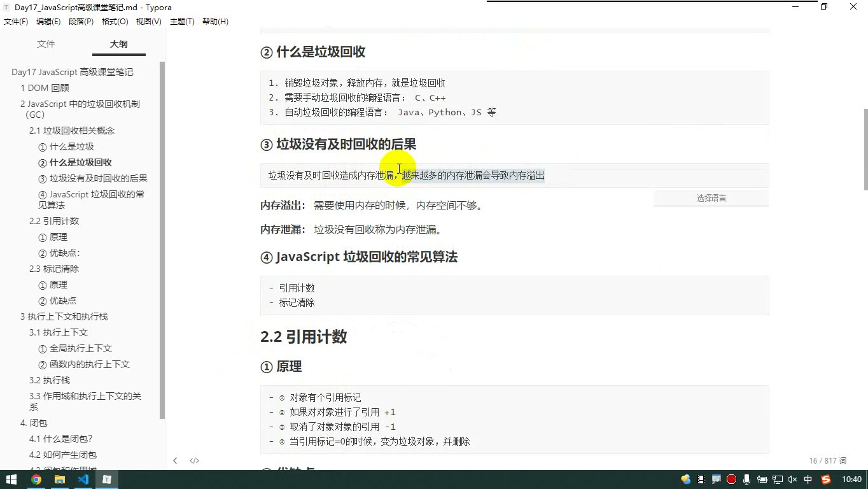Toggle the 中 Chinese input mode indicator
This screenshot has width=868, height=489.
click(808, 479)
